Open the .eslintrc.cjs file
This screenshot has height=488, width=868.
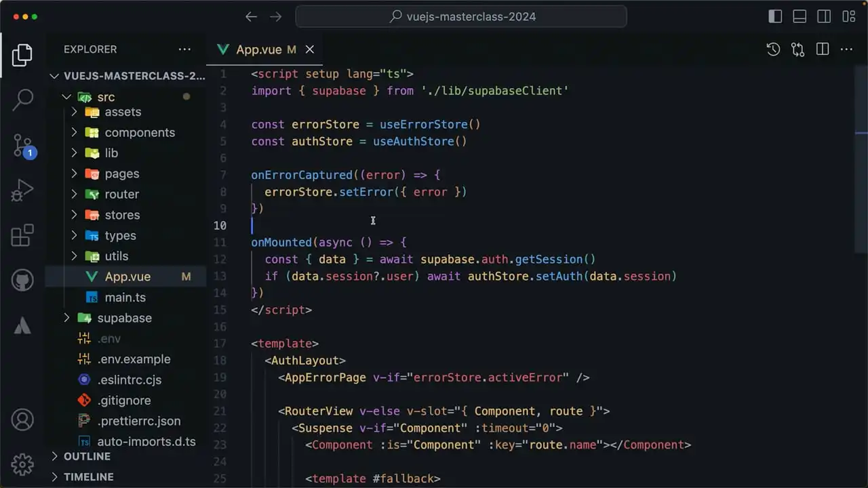tap(125, 380)
